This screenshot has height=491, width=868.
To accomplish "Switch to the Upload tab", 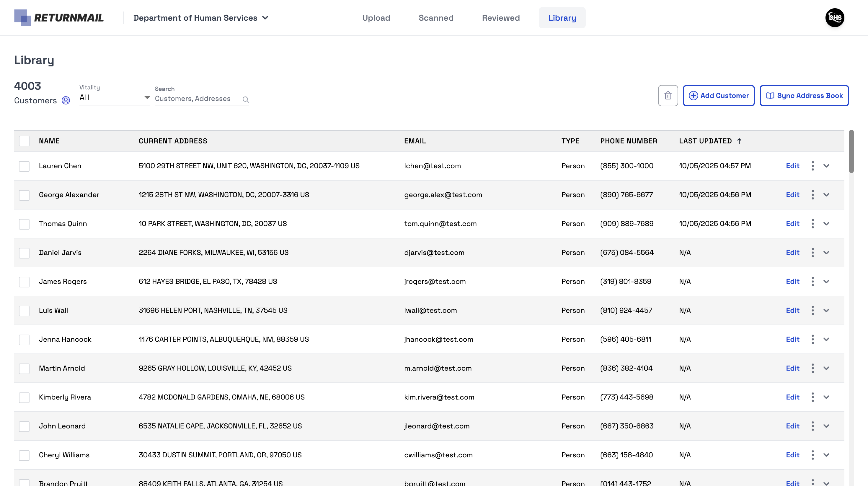I will point(376,17).
